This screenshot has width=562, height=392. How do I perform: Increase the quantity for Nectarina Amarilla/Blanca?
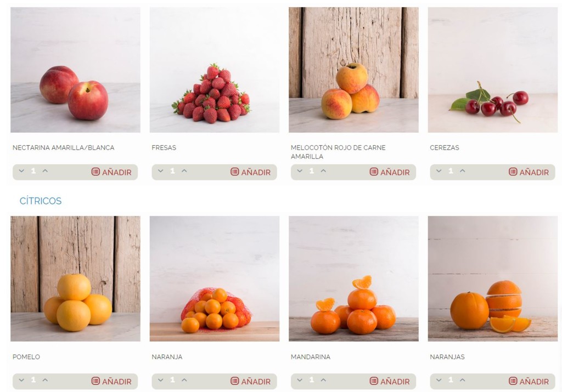45,171
